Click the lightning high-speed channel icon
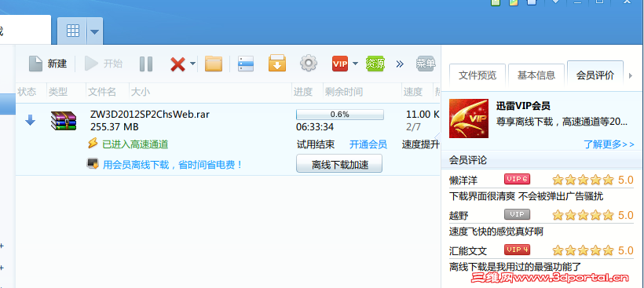The width and height of the screenshot is (644, 288). tap(93, 143)
